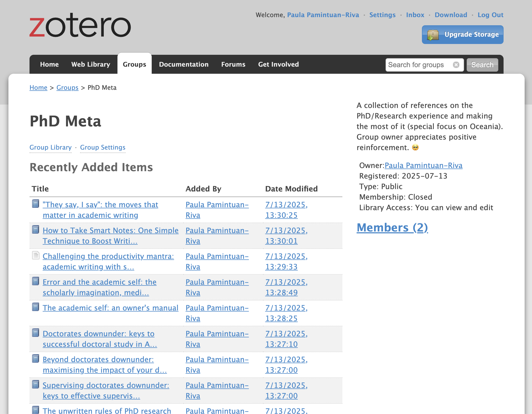Open the Owner Paula Pamintuan-Riva link
Viewport: 532px width, 414px height.
(423, 165)
